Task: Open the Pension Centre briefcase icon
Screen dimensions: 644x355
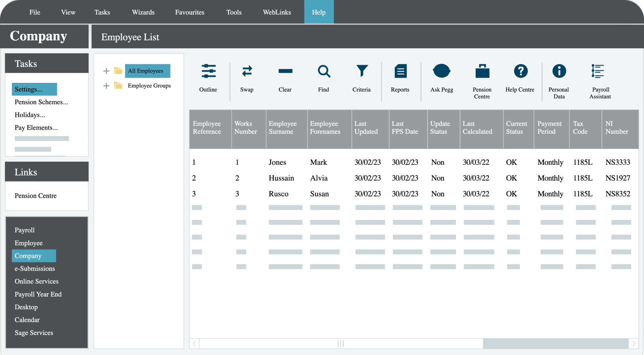Action: pos(482,71)
